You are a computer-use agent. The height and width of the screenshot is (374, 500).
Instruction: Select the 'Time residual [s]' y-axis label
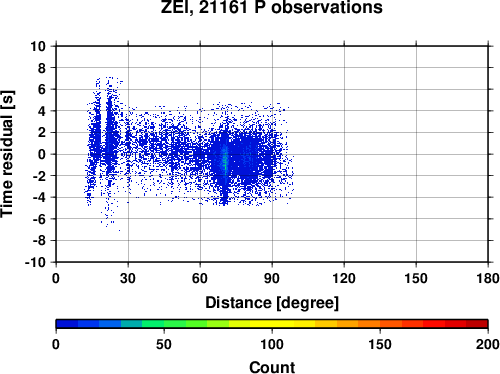coord(7,154)
